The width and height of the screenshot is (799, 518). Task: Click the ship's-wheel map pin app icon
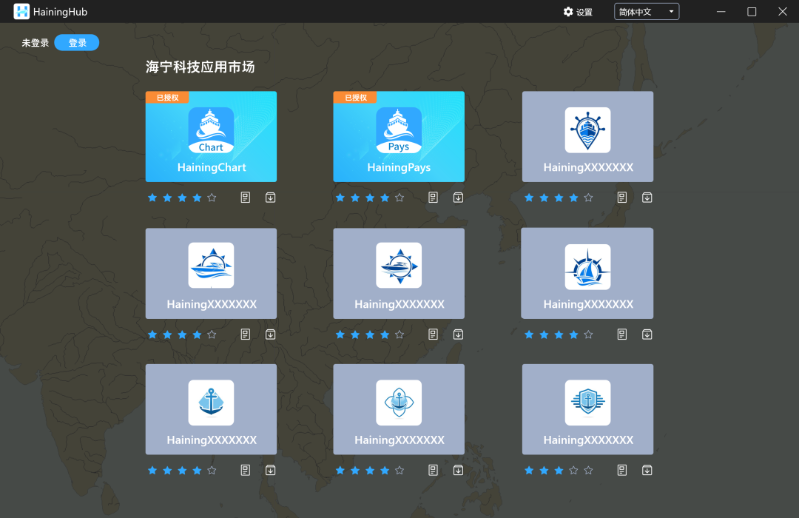(588, 130)
